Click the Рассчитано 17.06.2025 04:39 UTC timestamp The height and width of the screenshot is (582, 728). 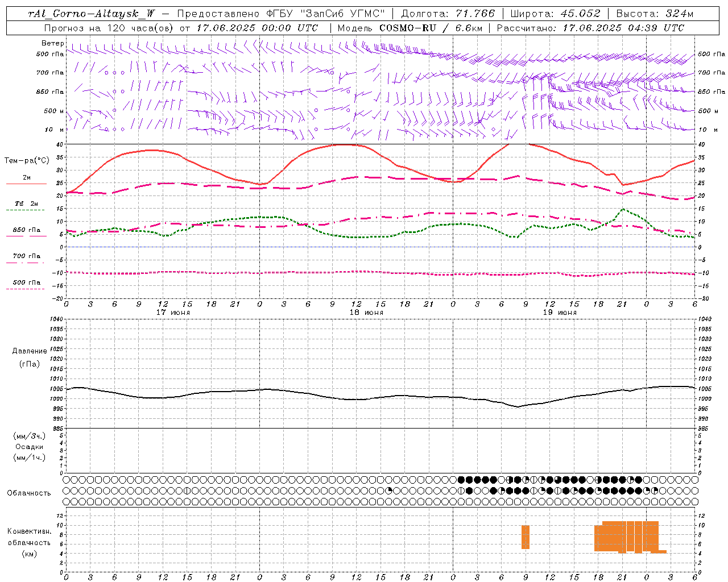coord(590,27)
